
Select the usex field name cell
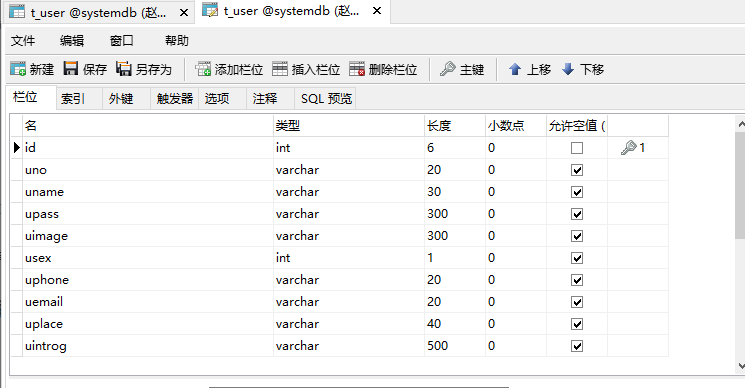pyautogui.click(x=148, y=258)
